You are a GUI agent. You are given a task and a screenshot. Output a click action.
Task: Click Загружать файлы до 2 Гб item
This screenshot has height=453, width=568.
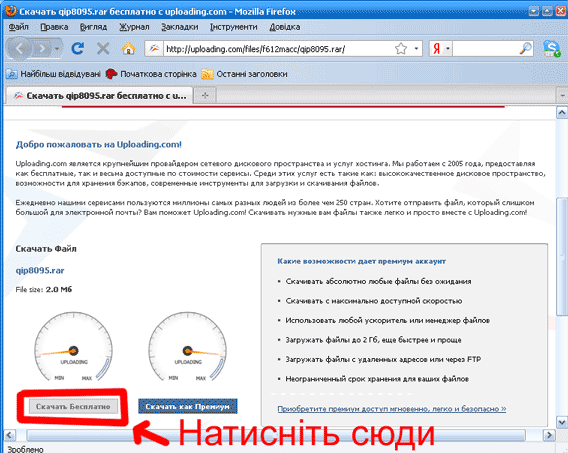(373, 340)
